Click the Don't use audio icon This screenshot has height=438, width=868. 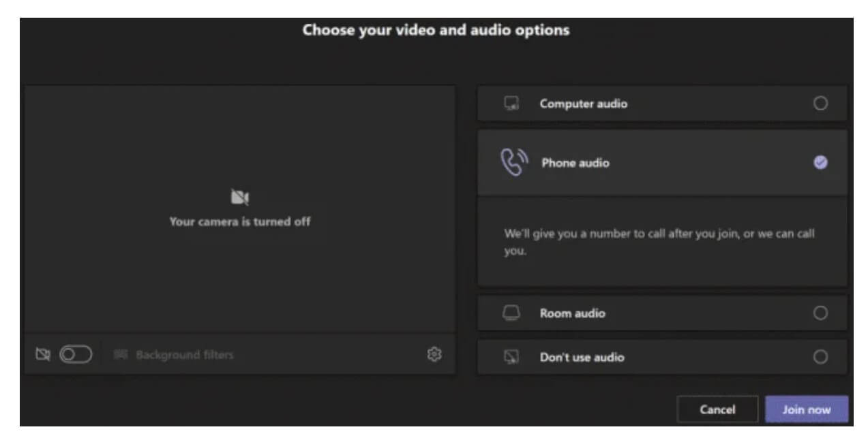pyautogui.click(x=511, y=357)
